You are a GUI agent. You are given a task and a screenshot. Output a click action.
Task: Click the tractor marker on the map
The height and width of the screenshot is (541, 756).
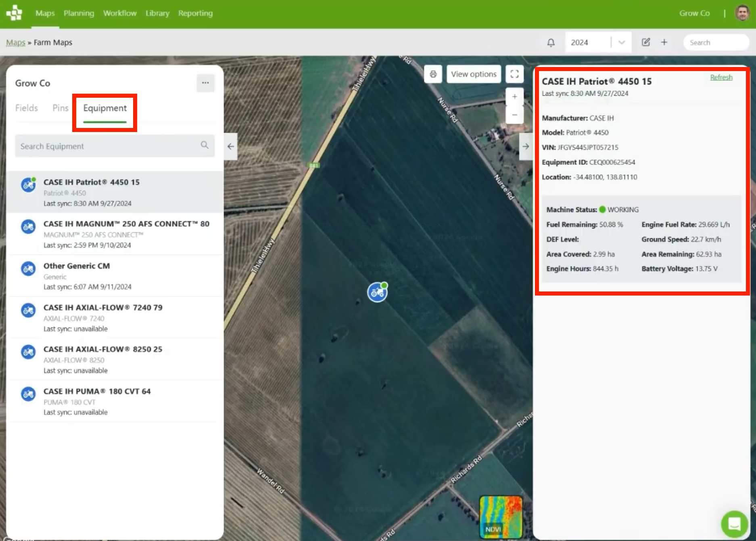coord(377,292)
